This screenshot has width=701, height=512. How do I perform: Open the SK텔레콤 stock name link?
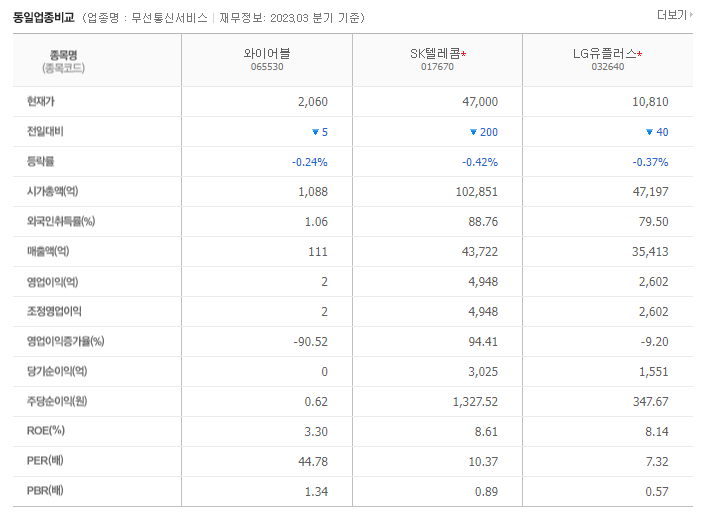(435, 54)
